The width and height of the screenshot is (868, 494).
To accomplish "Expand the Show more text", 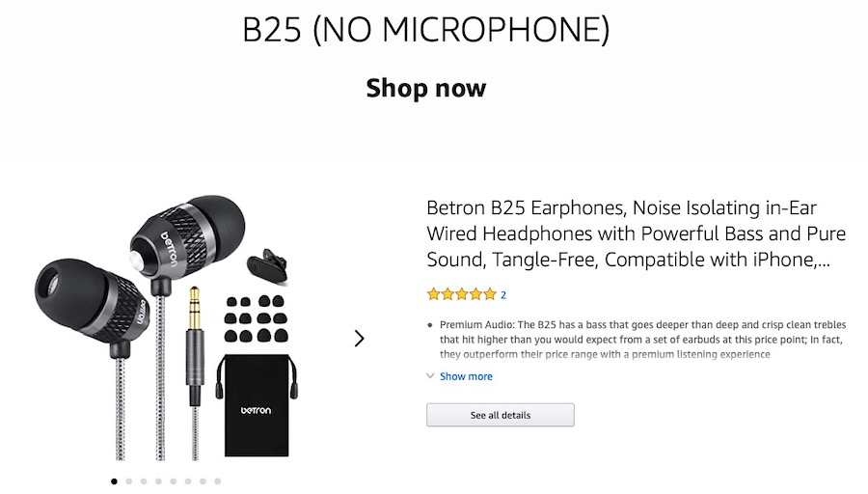I will click(x=466, y=376).
